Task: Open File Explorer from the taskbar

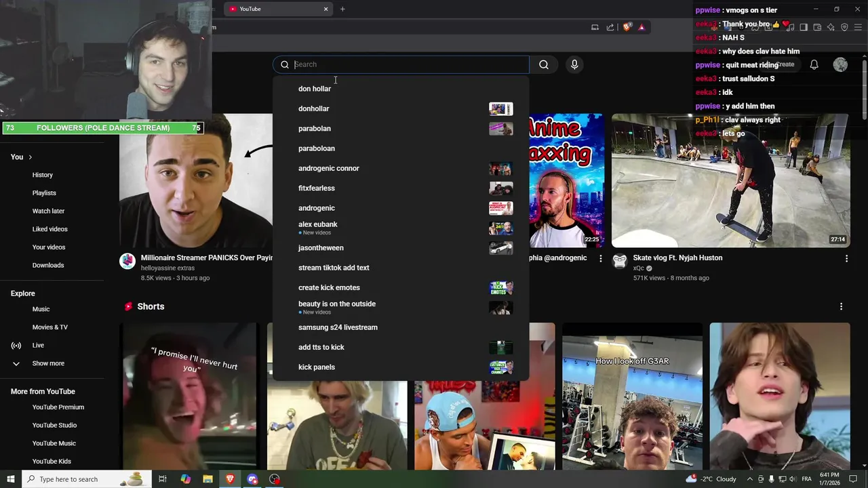Action: [208, 479]
